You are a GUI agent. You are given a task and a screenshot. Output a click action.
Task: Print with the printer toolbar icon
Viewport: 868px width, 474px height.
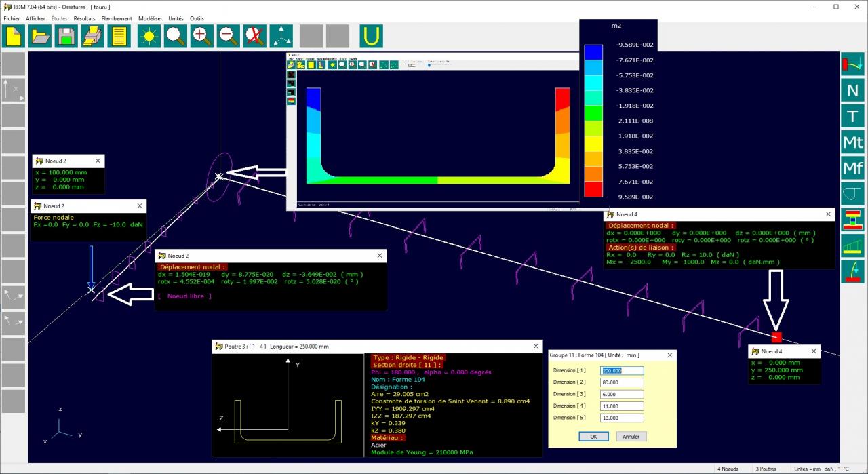click(94, 36)
